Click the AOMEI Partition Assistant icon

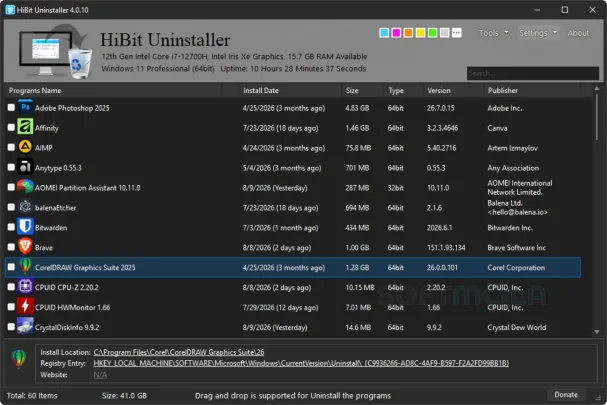pyautogui.click(x=25, y=187)
